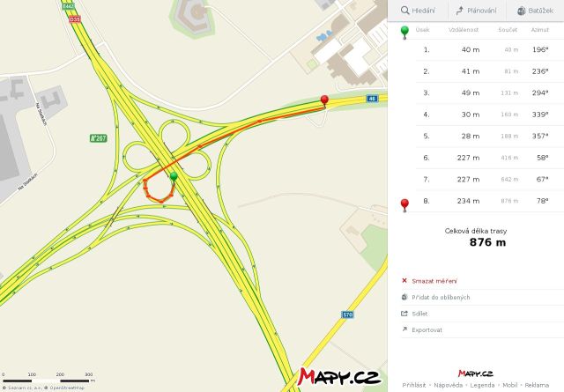Screen dimensions: 564x392
Task: Click the backpack icon in Batůžek
Action: click(521, 11)
